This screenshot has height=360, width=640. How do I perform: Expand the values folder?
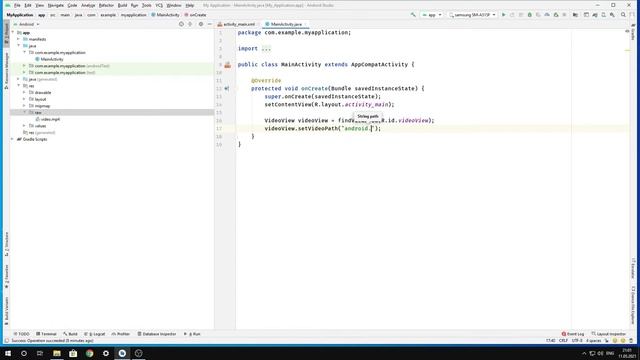24,126
